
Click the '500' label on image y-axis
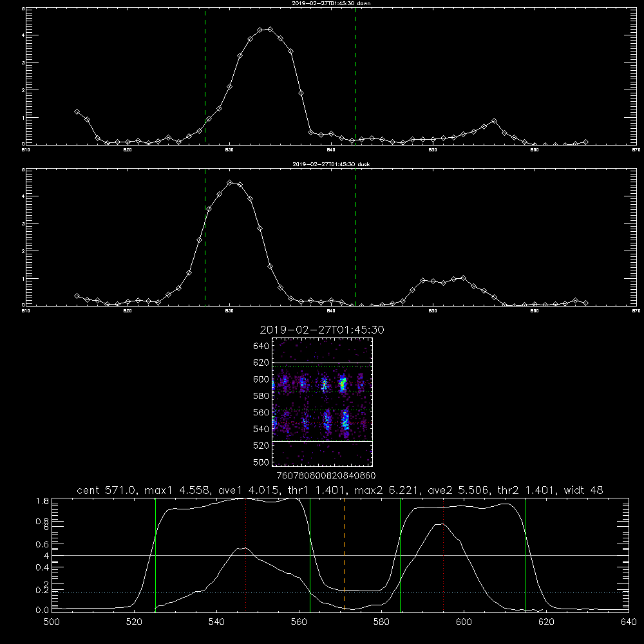[x=261, y=462]
